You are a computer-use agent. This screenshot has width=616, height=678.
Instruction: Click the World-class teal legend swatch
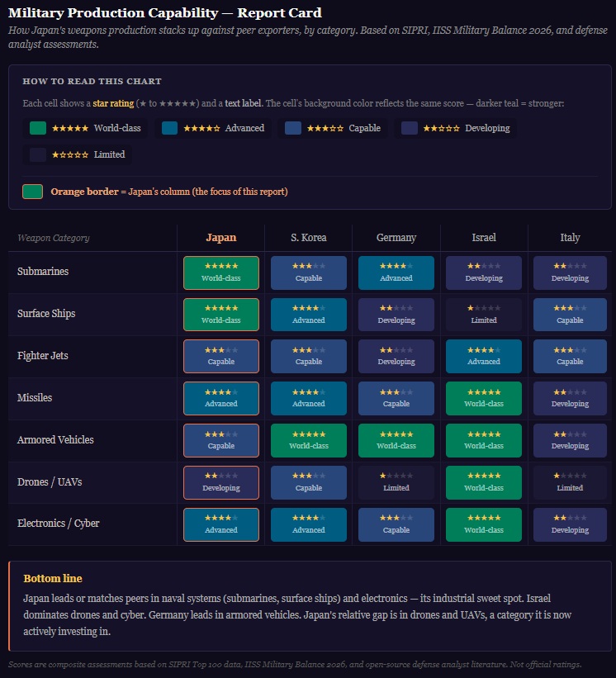(x=37, y=128)
